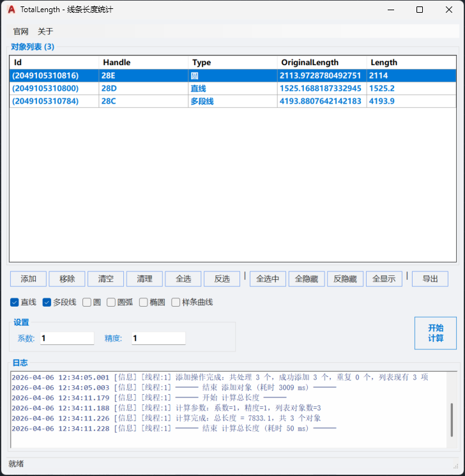465x476 pixels.
Task: Toggle the 直线 checkbox
Action: [15, 302]
